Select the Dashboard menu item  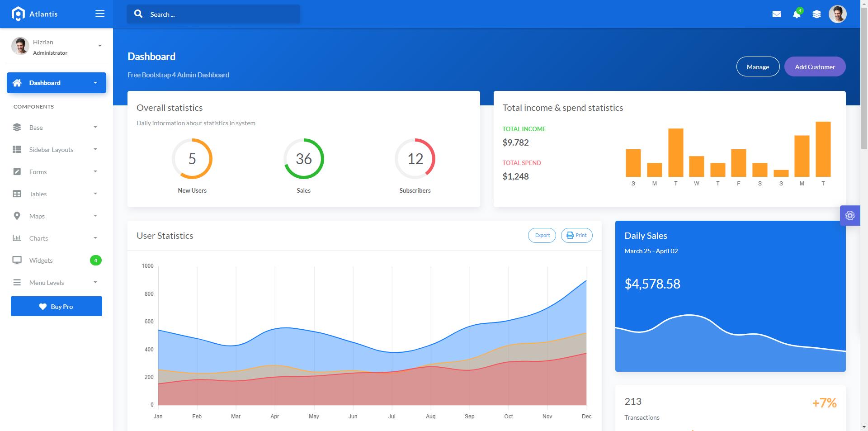[57, 83]
